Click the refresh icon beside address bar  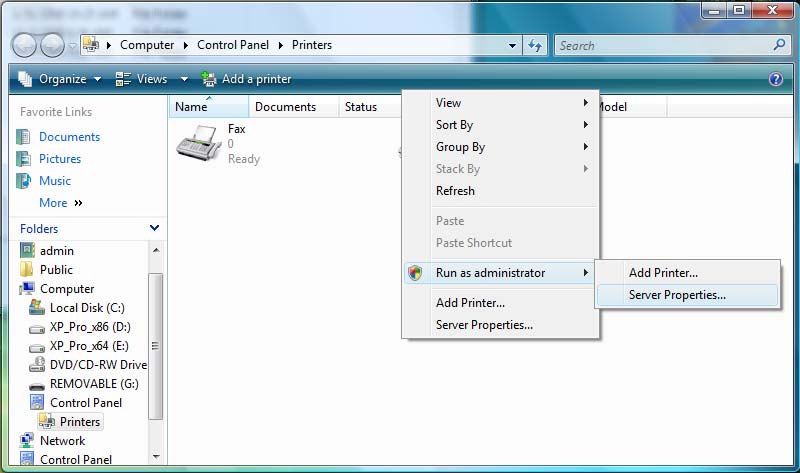pos(535,45)
